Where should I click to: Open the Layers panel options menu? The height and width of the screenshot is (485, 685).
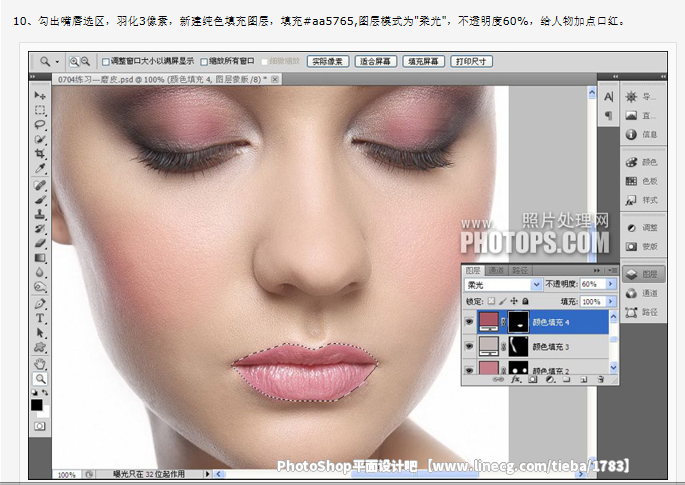[612, 270]
